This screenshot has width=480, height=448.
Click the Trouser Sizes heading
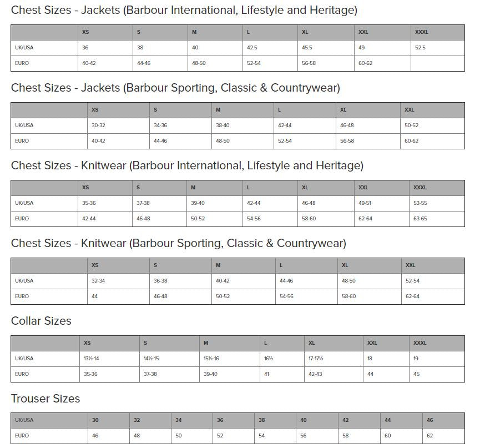(46, 399)
